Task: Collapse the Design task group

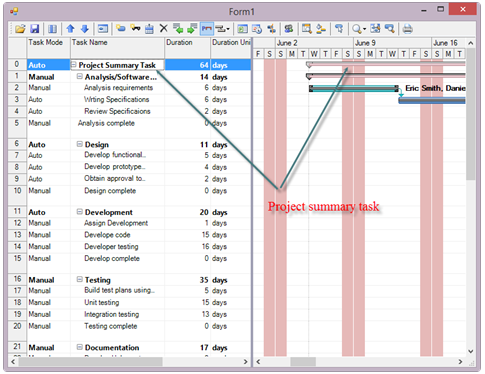Action: pyautogui.click(x=80, y=144)
